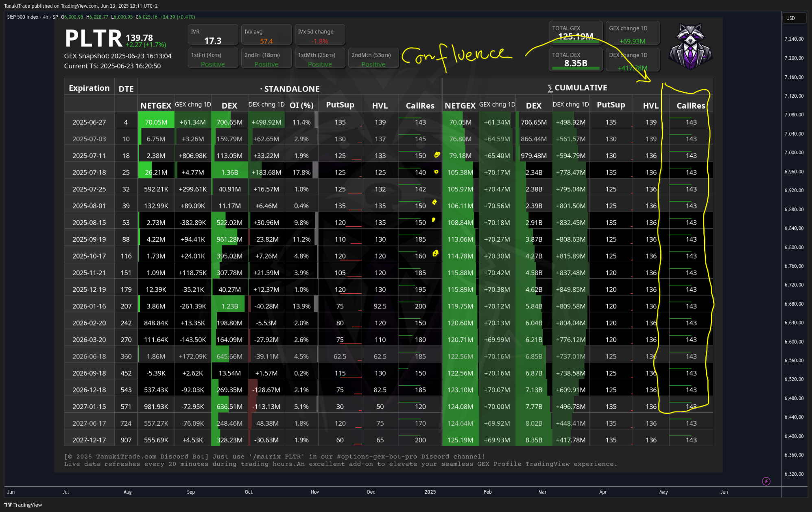This screenshot has height=512, width=812.
Task: Click the +183.68M DEX change cell
Action: point(266,172)
